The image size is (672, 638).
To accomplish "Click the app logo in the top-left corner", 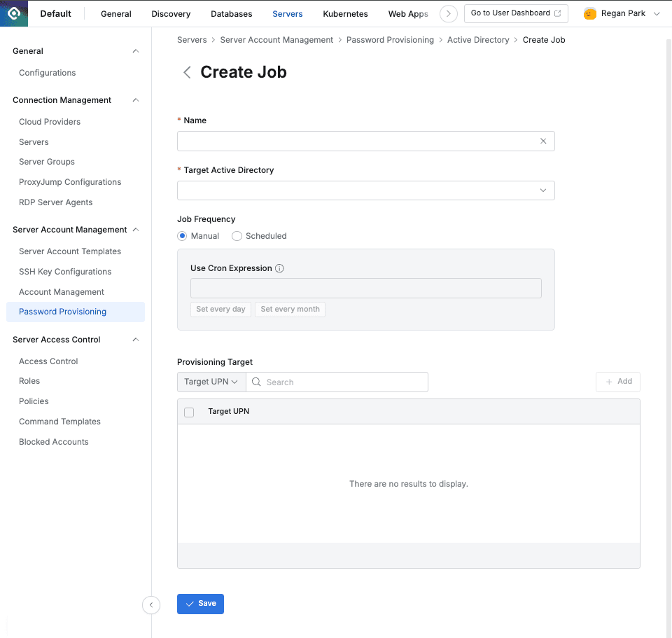I will tap(14, 13).
